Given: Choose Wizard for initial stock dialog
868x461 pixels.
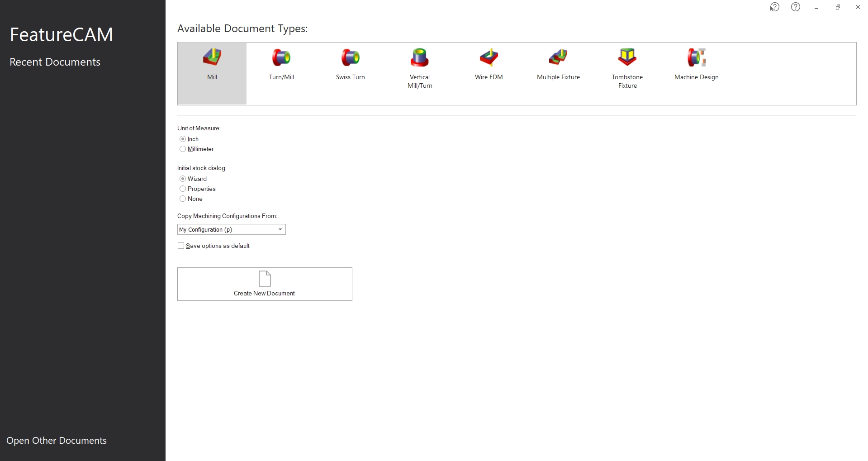Looking at the screenshot, I should coord(183,179).
